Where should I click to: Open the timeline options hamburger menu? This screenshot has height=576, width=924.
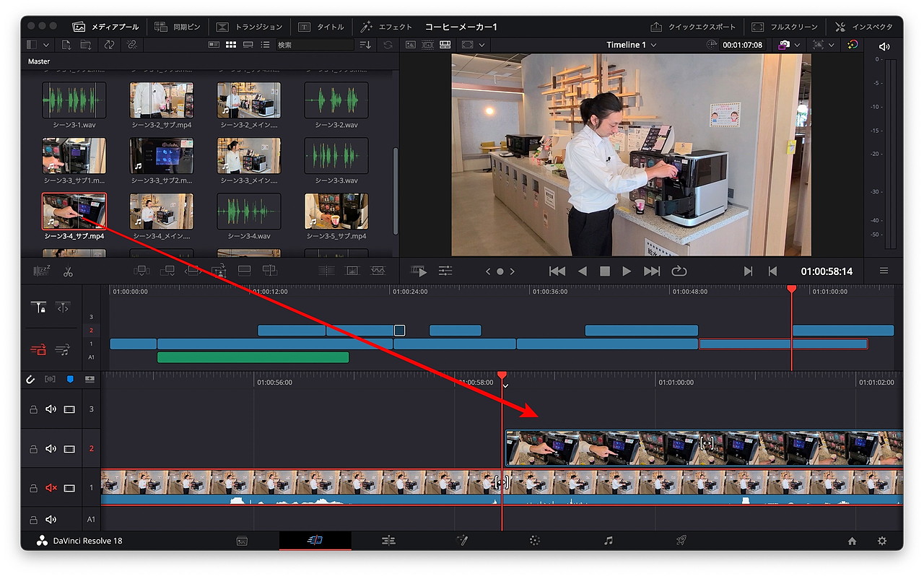tap(884, 271)
